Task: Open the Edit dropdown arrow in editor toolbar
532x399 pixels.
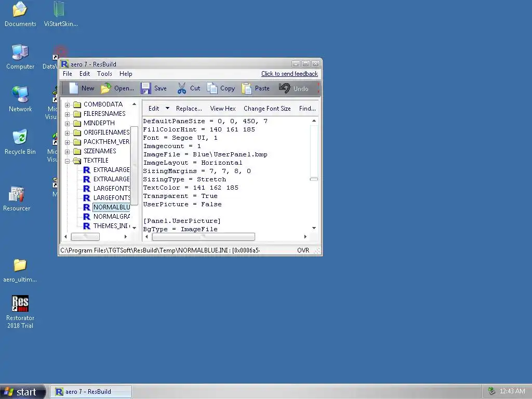Action: tap(167, 108)
